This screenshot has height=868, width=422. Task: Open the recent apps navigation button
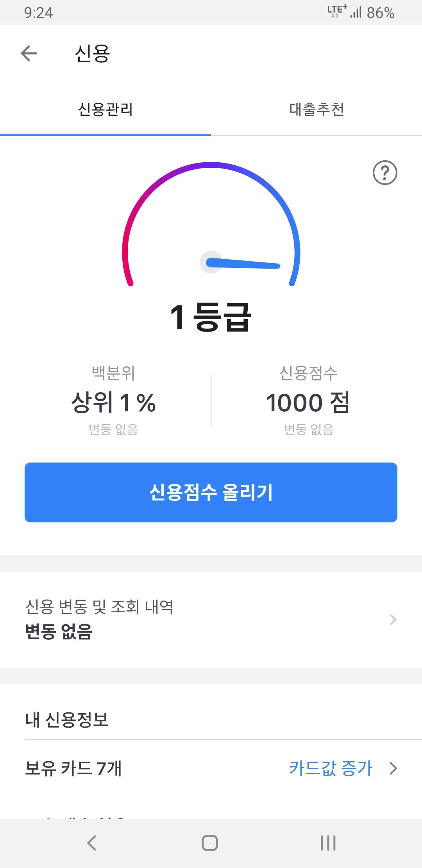point(328,843)
